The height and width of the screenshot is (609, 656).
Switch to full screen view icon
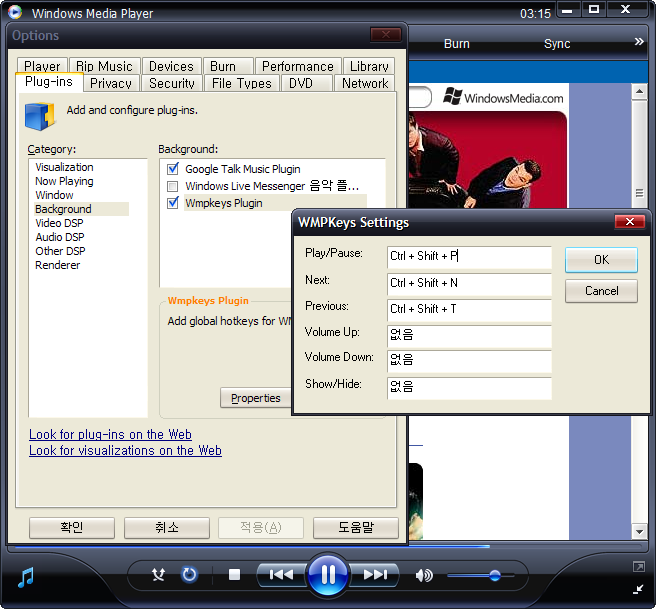pos(639,567)
